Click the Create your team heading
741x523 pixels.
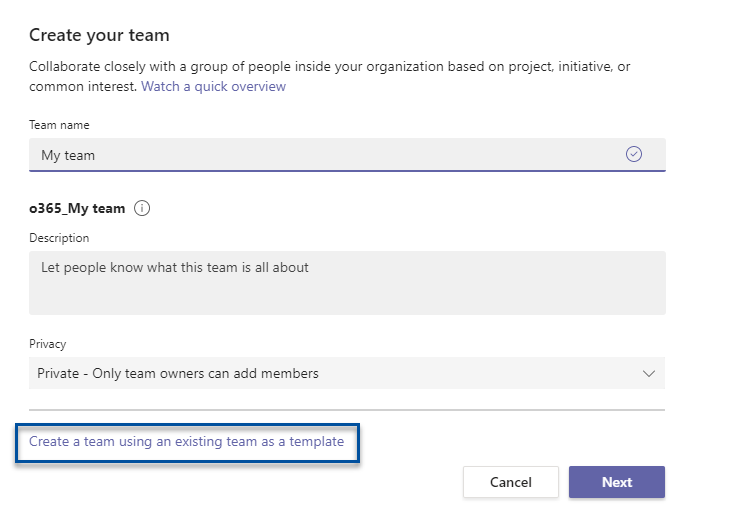(99, 35)
